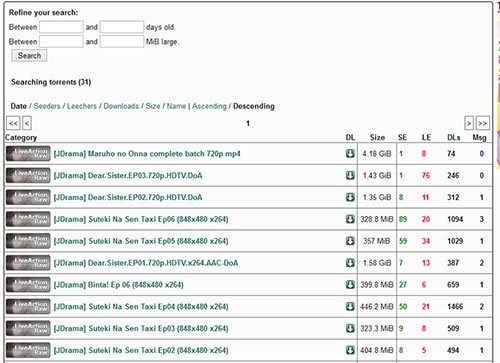Screen dimensions: 500x363
Task: Click the 4.18 GiB size cell
Action: [377, 153]
